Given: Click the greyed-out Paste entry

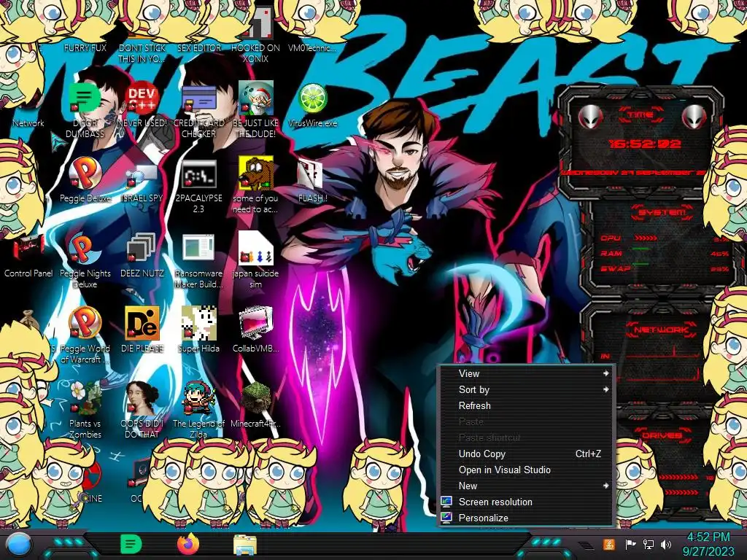Looking at the screenshot, I should (527, 421).
